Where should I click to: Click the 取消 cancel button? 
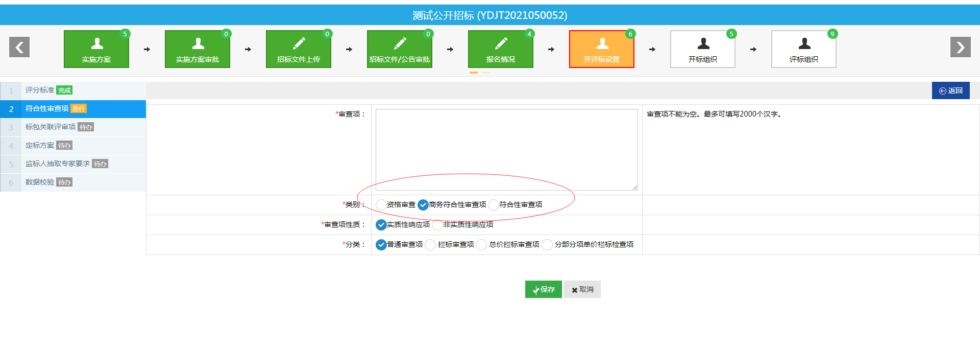tap(582, 289)
